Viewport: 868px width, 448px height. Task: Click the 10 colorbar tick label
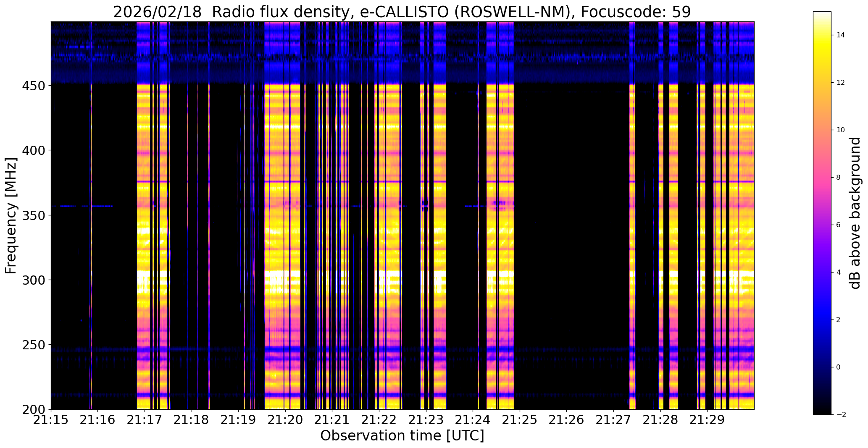[840, 130]
